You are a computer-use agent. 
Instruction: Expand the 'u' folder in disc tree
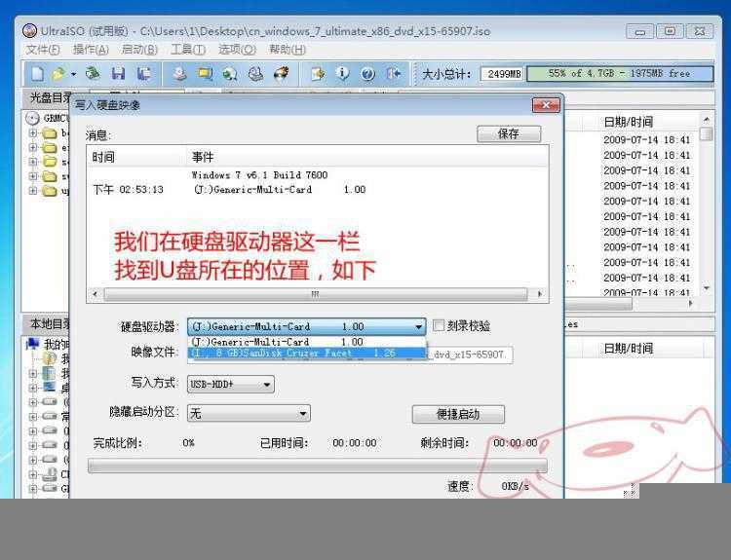(x=32, y=190)
